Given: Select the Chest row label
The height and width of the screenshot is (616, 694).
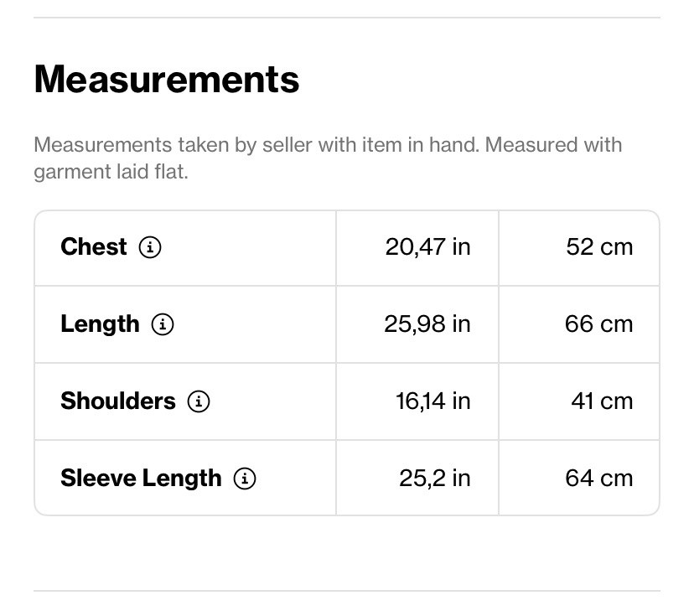Looking at the screenshot, I should click(x=94, y=247).
